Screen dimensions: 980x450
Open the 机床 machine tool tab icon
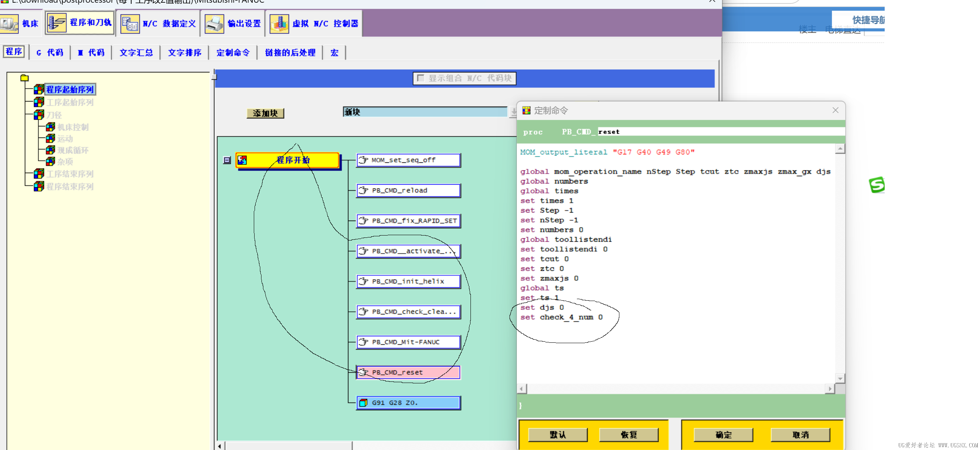[x=8, y=24]
